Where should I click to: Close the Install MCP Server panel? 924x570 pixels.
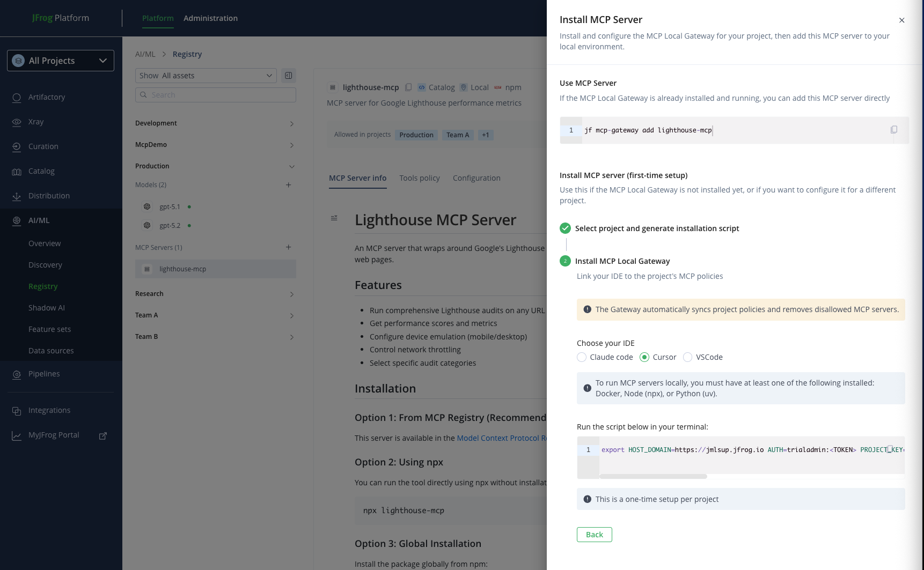pos(902,20)
